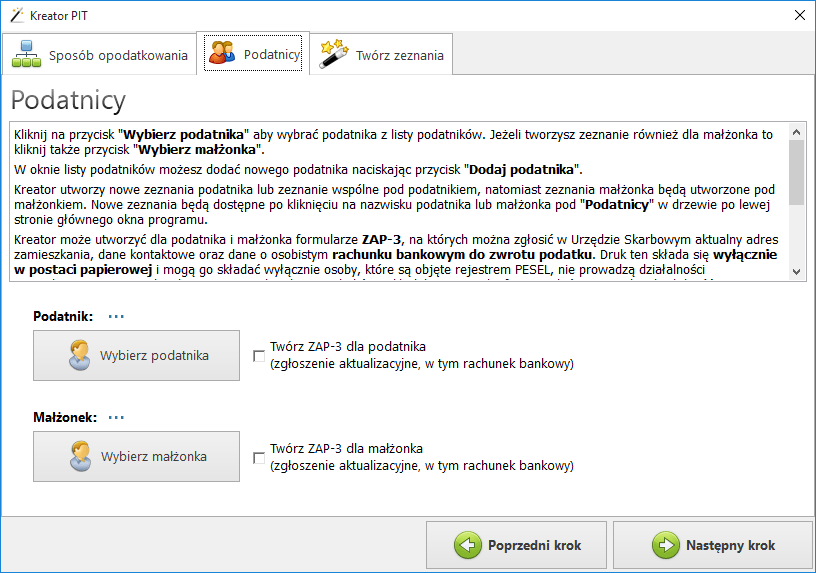Enable Twórz ZAP-3 dla małżonka checkbox
This screenshot has width=816, height=573.
(260, 457)
